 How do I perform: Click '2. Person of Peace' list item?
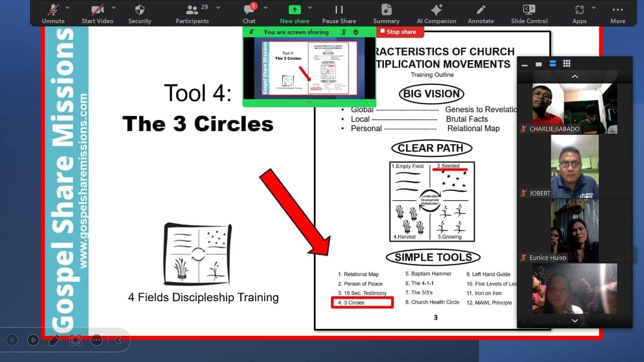tap(360, 284)
